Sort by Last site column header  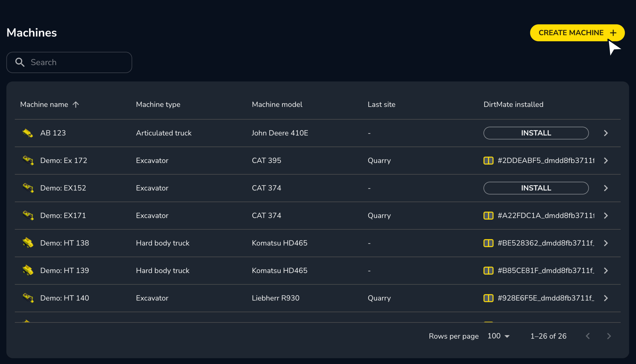click(381, 105)
